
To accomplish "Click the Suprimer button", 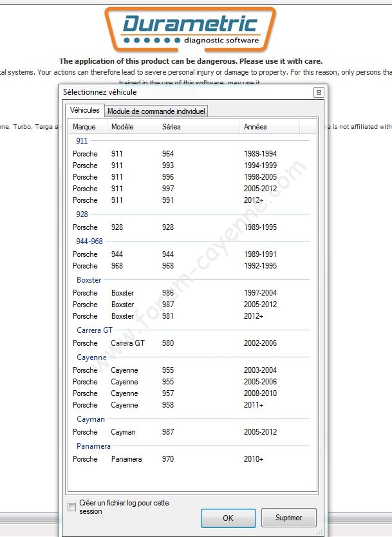I will pos(288,518).
